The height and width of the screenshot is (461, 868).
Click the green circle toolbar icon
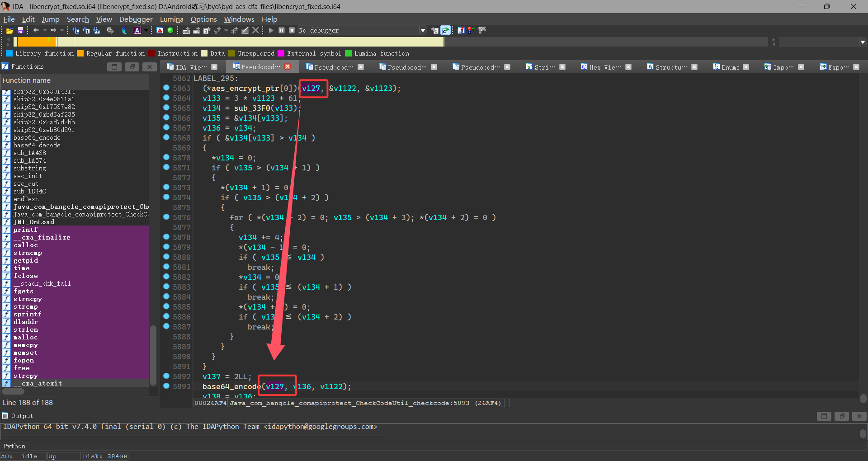[x=170, y=30]
